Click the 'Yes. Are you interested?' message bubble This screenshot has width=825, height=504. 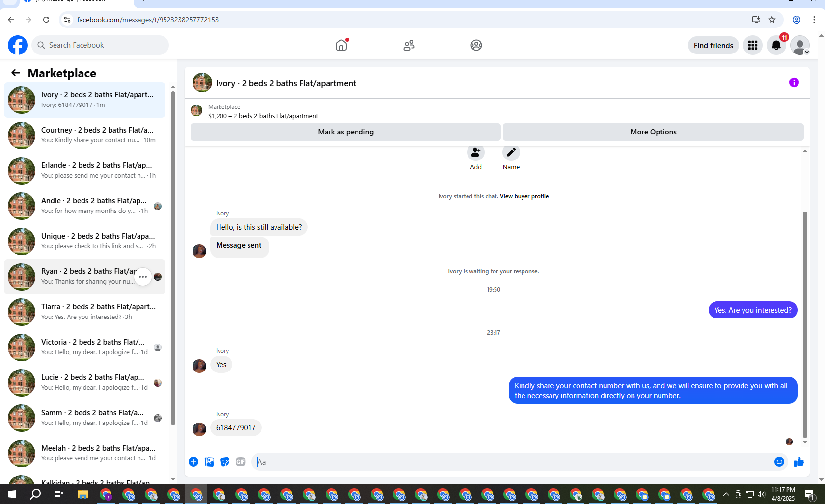(x=753, y=310)
